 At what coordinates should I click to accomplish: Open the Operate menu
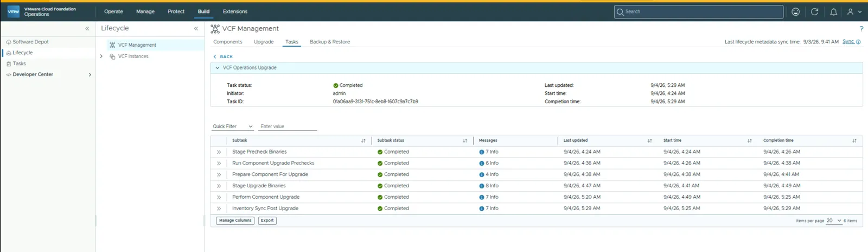(113, 11)
